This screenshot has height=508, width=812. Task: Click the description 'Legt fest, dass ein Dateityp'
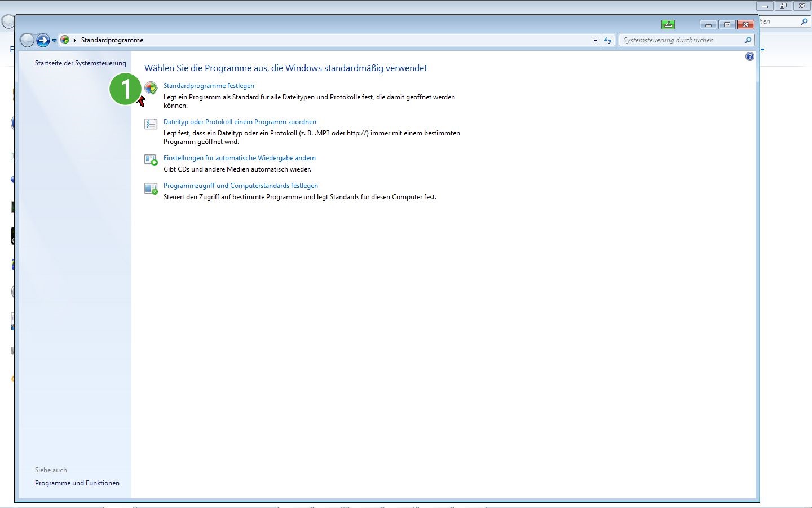[x=312, y=137]
